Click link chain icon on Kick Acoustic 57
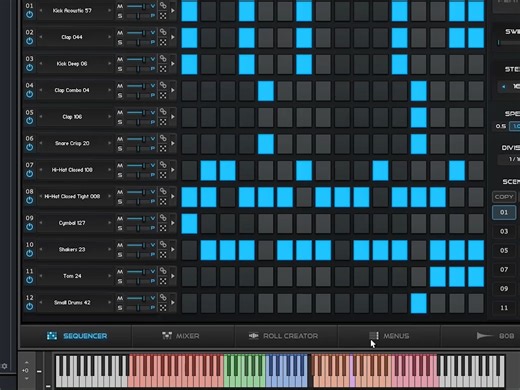The width and height of the screenshot is (520, 390). pyautogui.click(x=163, y=5)
